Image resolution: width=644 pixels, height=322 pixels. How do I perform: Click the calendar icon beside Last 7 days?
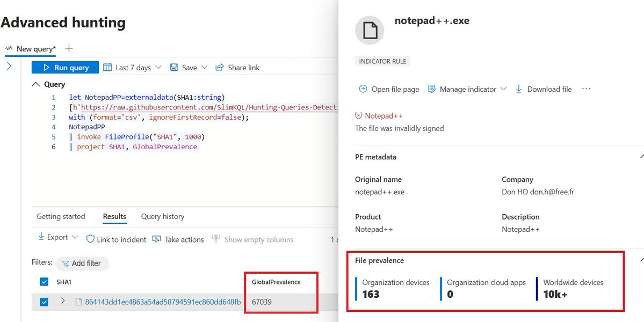coord(107,67)
